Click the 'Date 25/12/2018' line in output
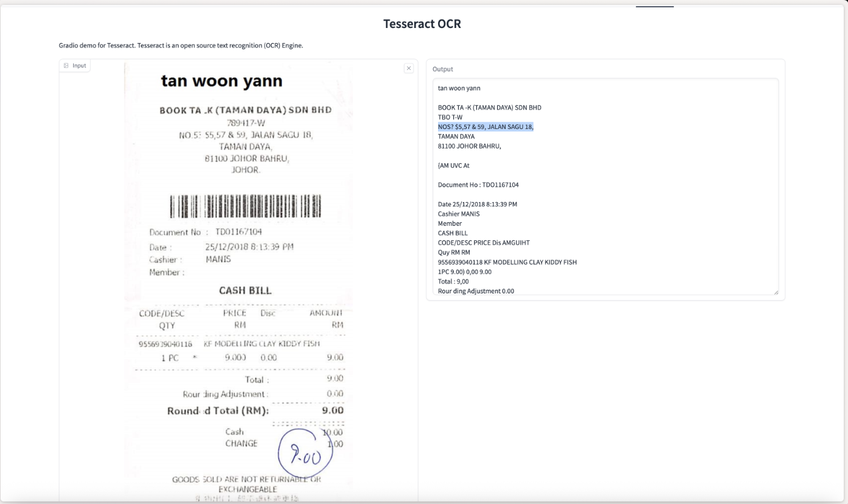Viewport: 848px width, 504px height. tap(477, 204)
